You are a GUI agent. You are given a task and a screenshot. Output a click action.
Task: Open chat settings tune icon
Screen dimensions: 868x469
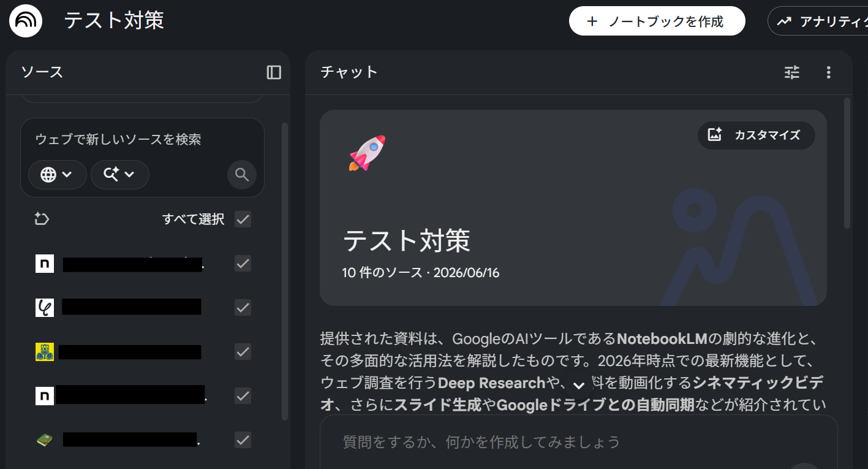pyautogui.click(x=792, y=72)
